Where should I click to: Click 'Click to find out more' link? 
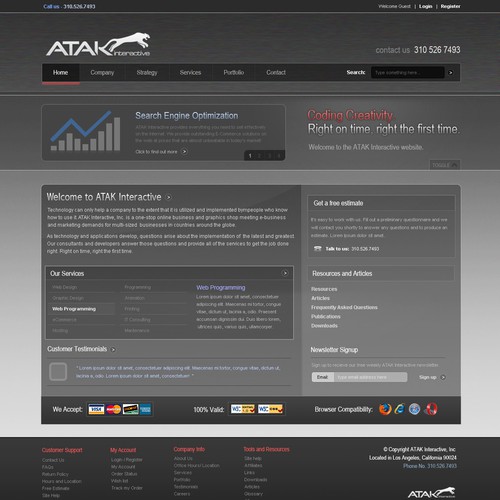click(x=156, y=152)
